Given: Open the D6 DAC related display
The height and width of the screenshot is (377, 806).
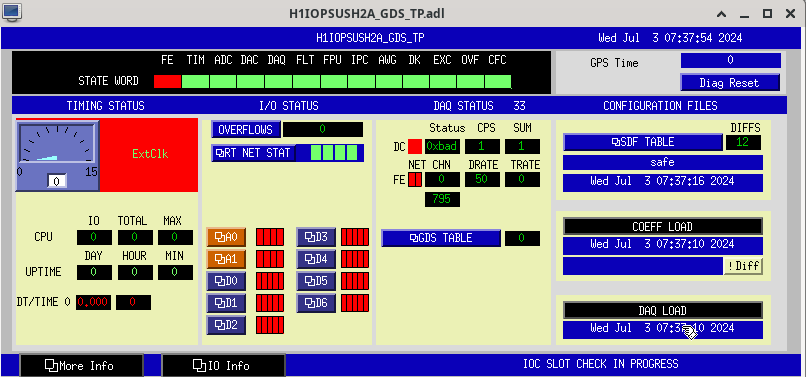Looking at the screenshot, I should pos(316,303).
